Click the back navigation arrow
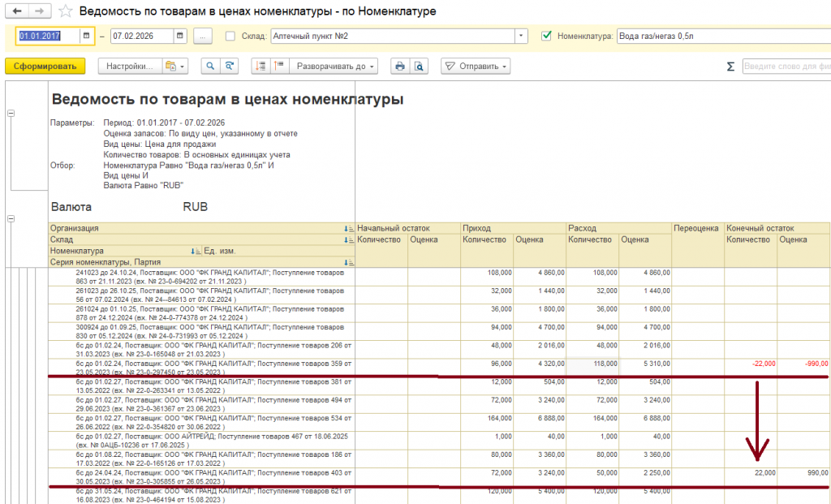The height and width of the screenshot is (504, 831). pyautogui.click(x=17, y=11)
